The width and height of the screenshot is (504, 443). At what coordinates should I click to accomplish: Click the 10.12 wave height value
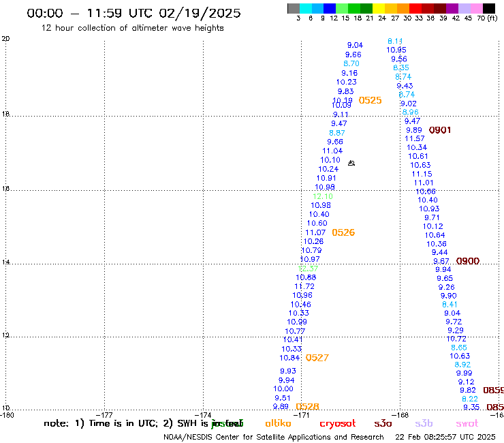432,226
